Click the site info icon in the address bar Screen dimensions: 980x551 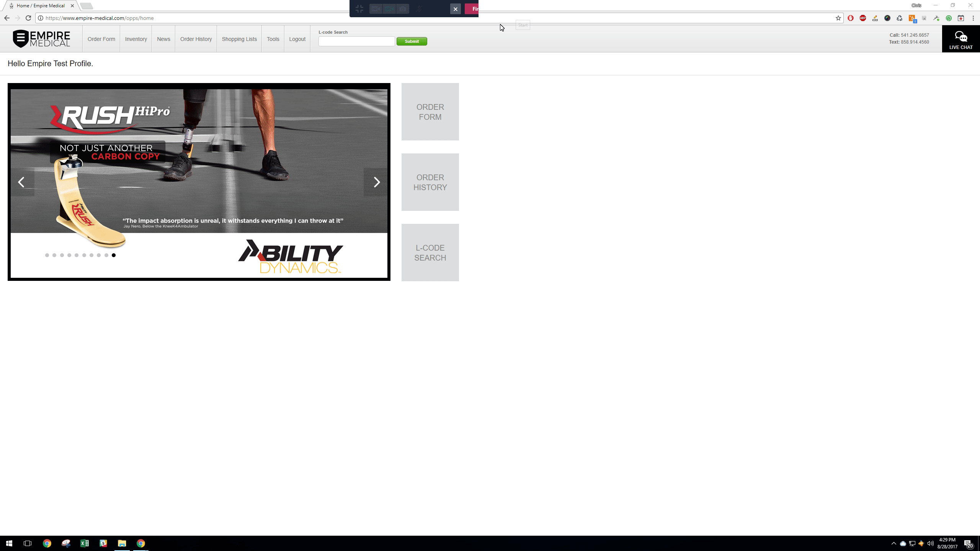41,18
